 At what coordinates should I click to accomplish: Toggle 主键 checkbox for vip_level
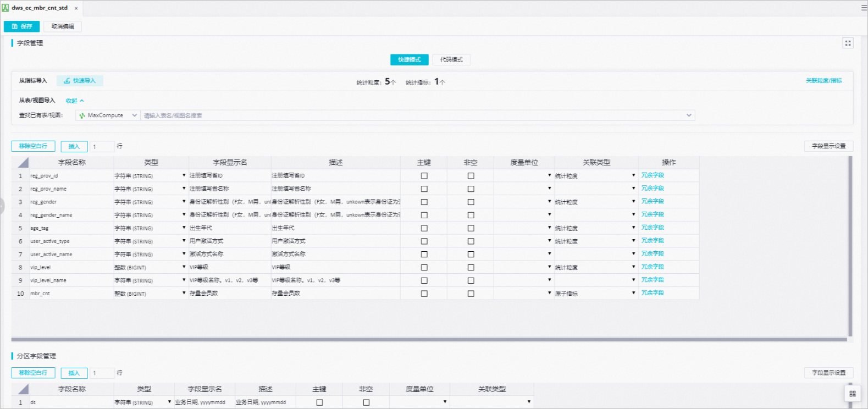click(x=424, y=267)
